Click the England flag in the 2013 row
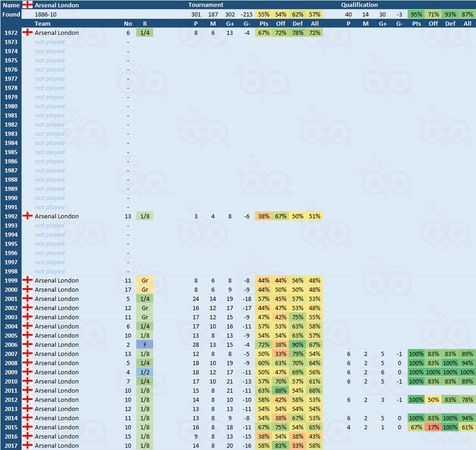Screen dimensions: 476x450 click(x=28, y=409)
